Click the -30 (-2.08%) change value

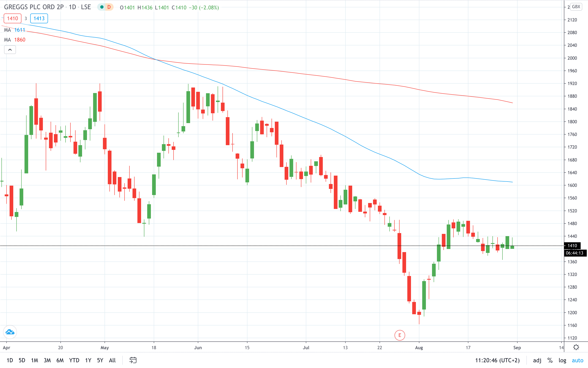(204, 8)
